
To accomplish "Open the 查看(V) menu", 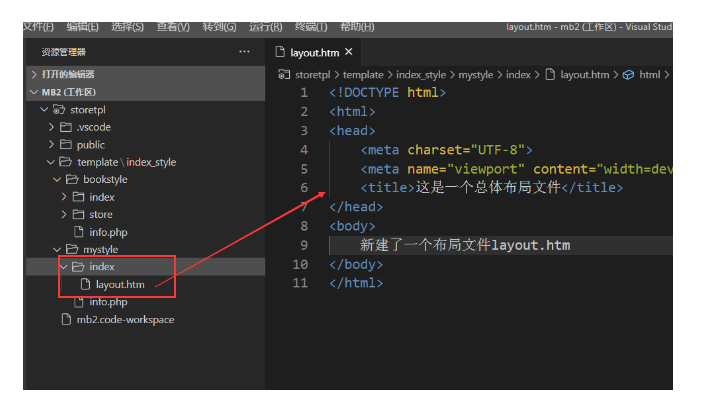I will point(173,27).
